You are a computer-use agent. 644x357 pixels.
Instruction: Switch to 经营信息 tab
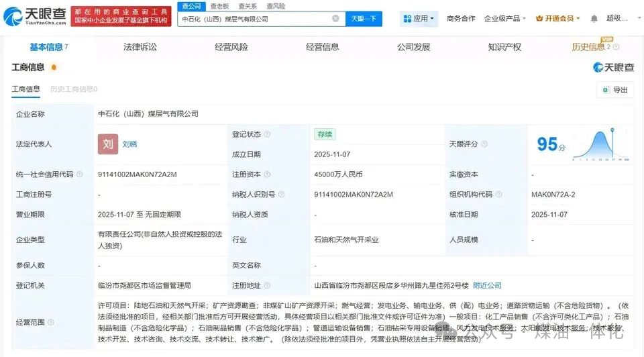(x=323, y=47)
